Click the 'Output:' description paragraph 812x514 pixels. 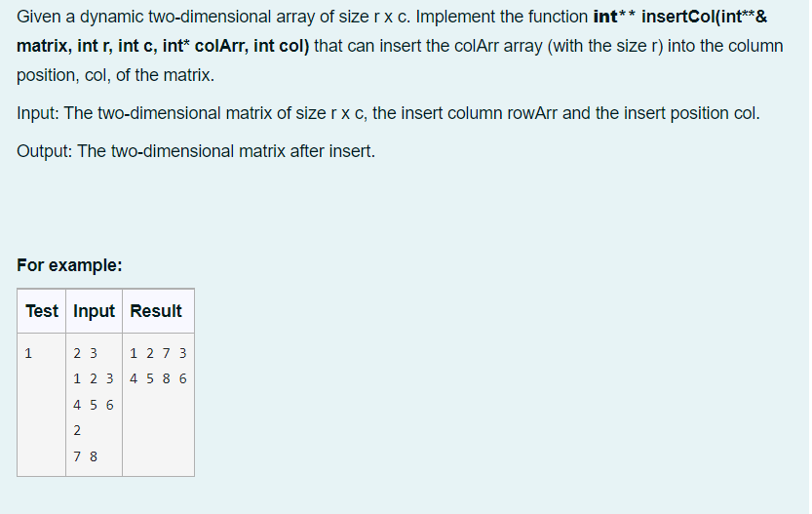(x=196, y=151)
